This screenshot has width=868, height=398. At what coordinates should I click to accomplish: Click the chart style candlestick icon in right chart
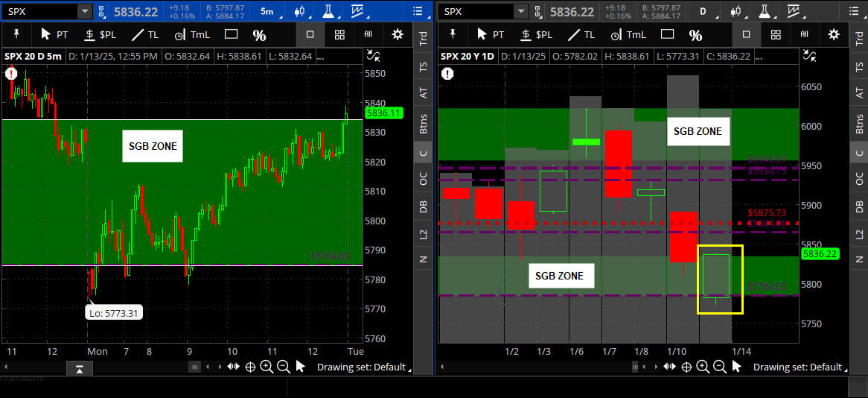(x=735, y=12)
